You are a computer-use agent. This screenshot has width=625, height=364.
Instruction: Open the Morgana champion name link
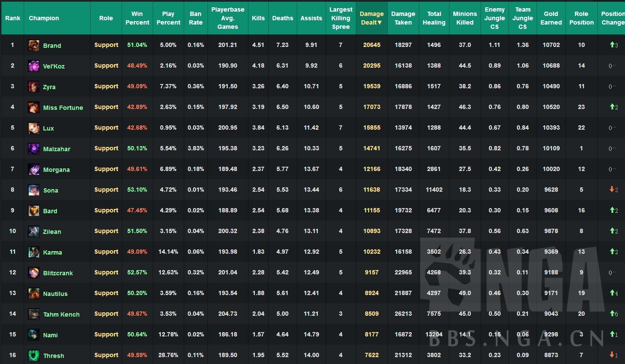point(56,170)
